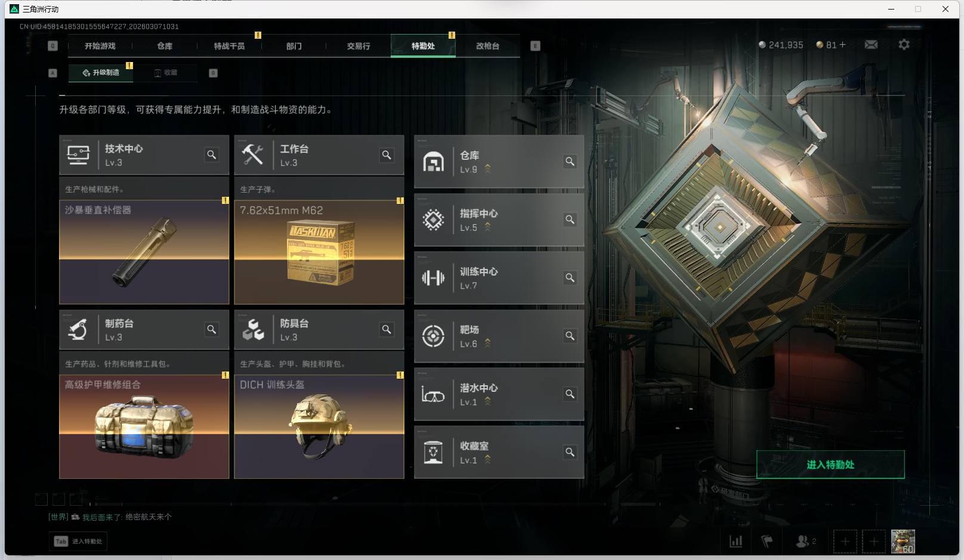Screen dimensions: 964x560
Task: Switch to the 特战干员 tab
Action: coord(229,46)
